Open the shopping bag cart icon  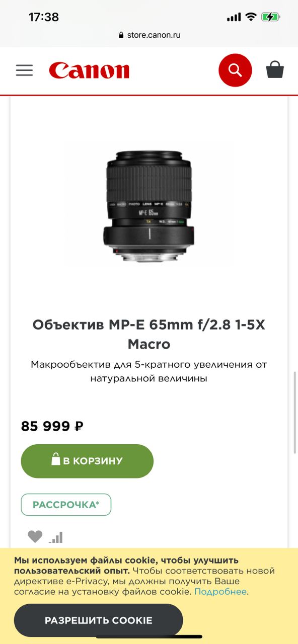click(275, 69)
